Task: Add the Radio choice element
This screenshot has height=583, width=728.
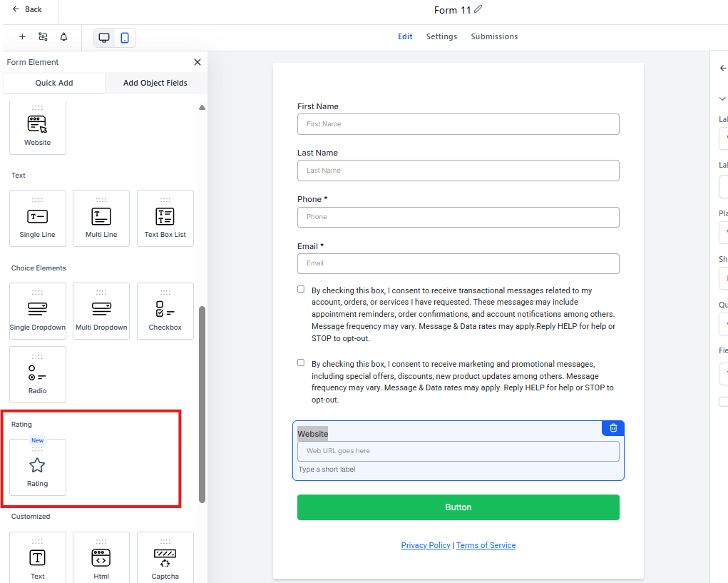Action: pos(38,375)
